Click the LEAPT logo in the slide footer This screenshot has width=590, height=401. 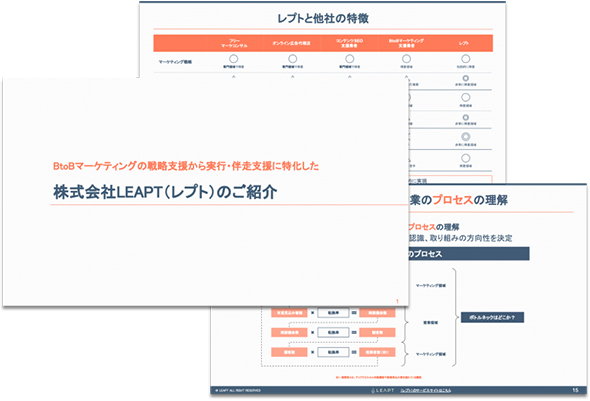382,390
